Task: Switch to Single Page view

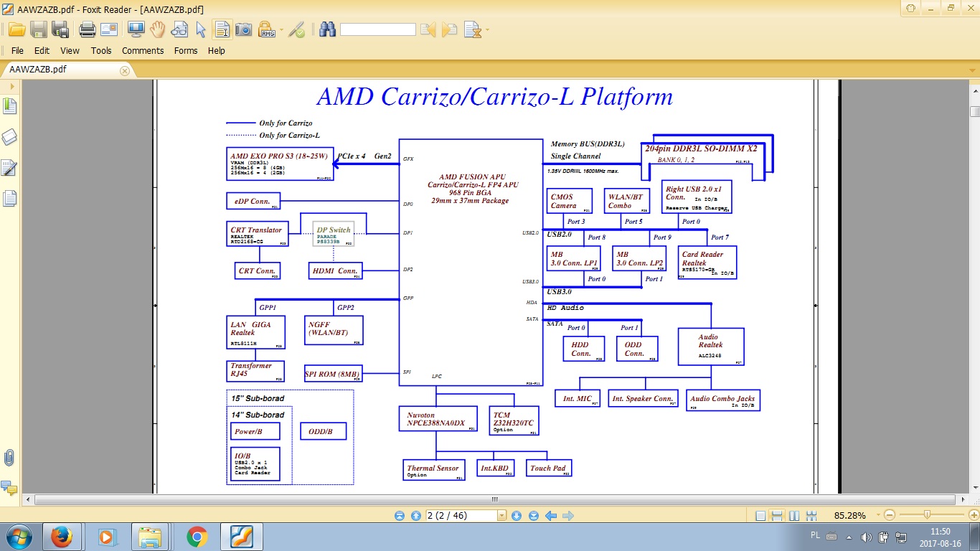Action: 760,515
